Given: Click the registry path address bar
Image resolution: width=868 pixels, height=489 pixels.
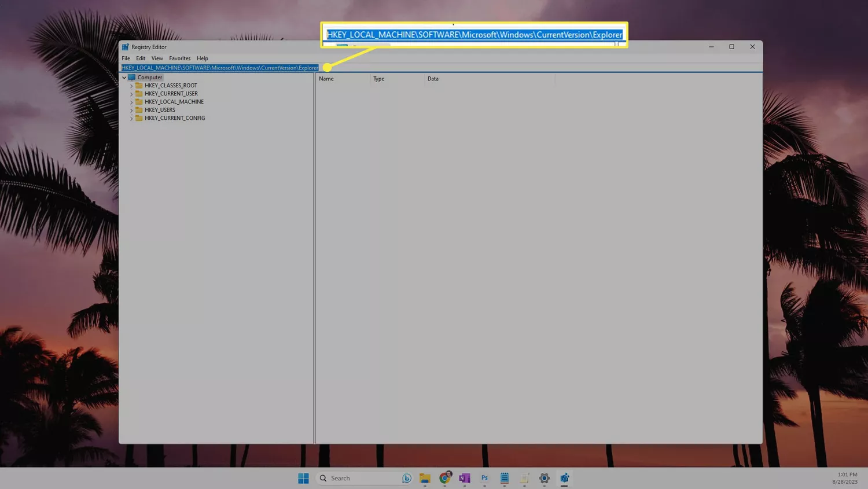Looking at the screenshot, I should pyautogui.click(x=441, y=68).
